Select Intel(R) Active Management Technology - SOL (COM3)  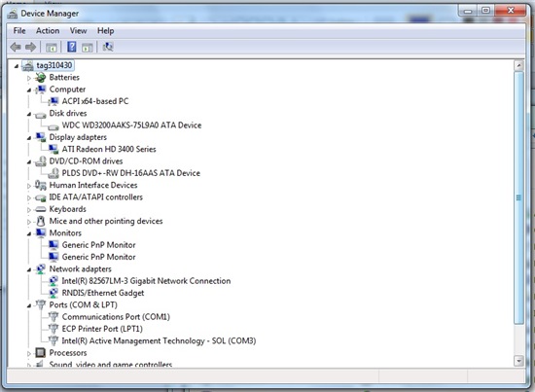pyautogui.click(x=159, y=340)
